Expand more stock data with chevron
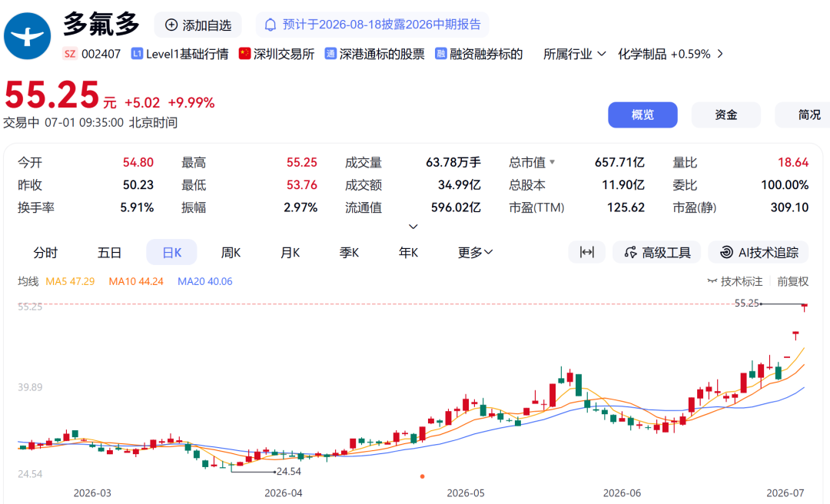The image size is (830, 504). [413, 227]
